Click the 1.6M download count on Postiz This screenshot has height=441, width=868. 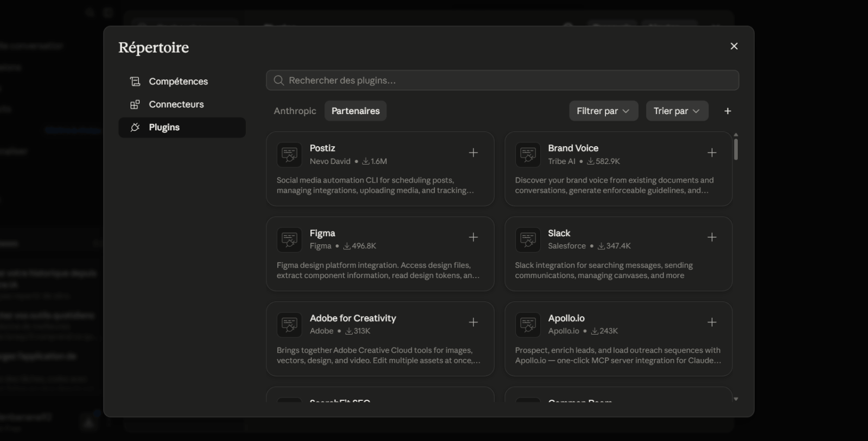[375, 161]
